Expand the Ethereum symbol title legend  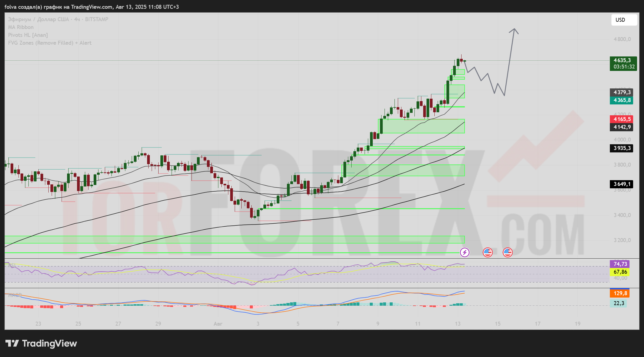coord(58,19)
